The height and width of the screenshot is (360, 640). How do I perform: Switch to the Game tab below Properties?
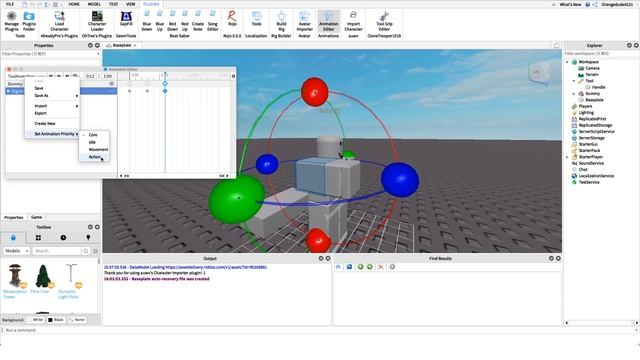coord(36,217)
